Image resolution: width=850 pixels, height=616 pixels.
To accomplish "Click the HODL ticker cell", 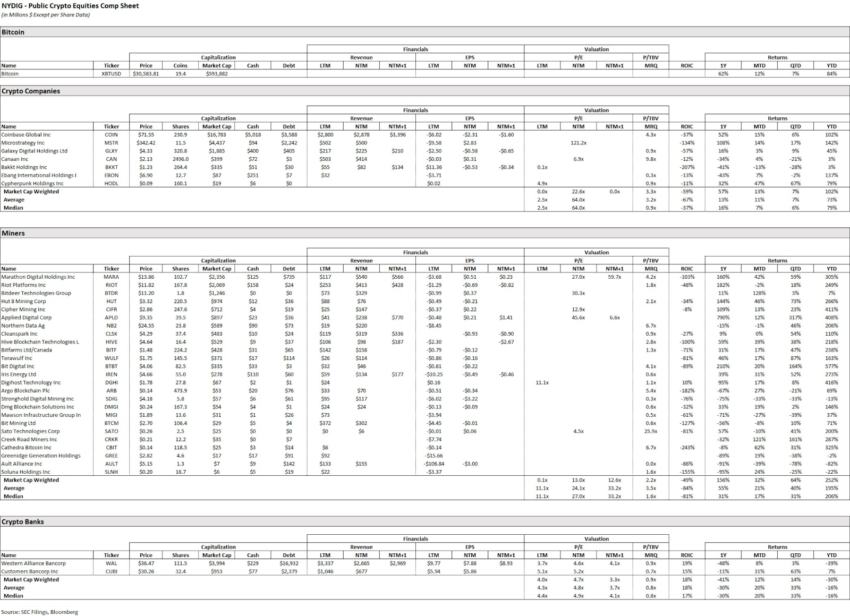I will tap(112, 184).
